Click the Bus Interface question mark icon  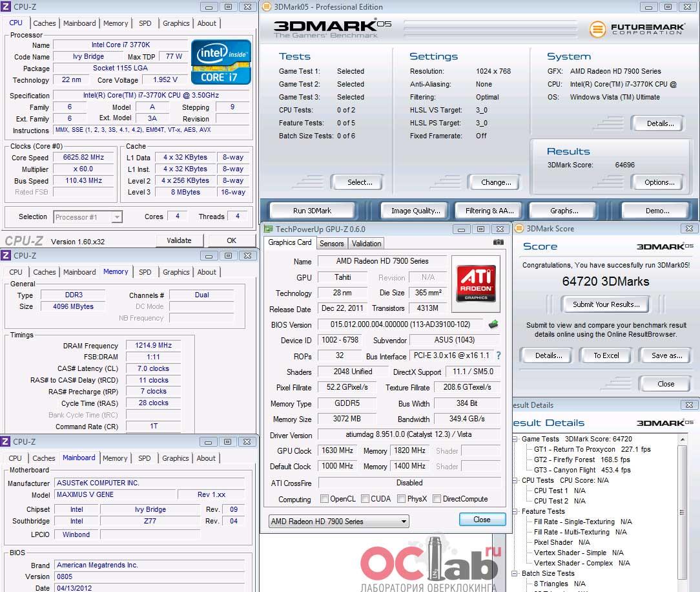[x=499, y=355]
